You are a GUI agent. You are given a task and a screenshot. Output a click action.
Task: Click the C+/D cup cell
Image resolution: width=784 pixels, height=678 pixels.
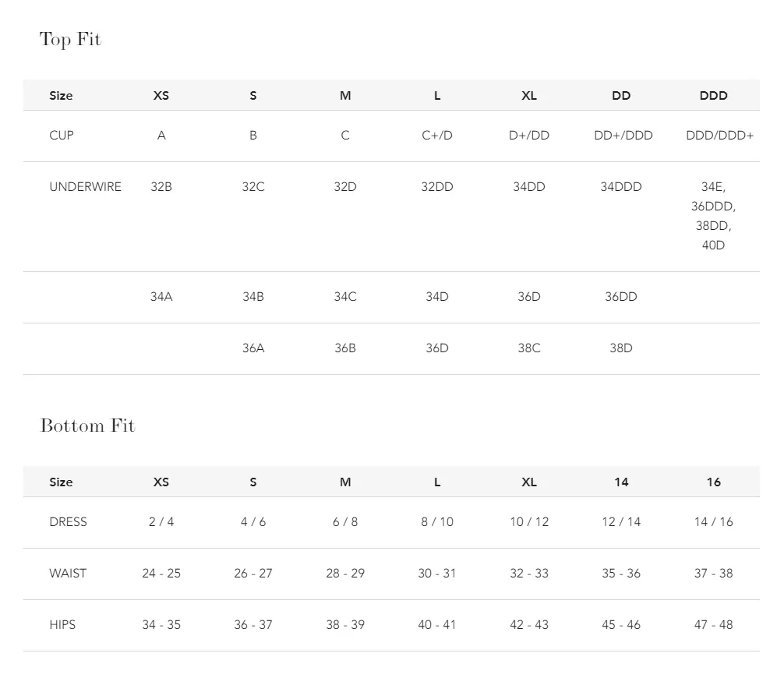pyautogui.click(x=437, y=136)
